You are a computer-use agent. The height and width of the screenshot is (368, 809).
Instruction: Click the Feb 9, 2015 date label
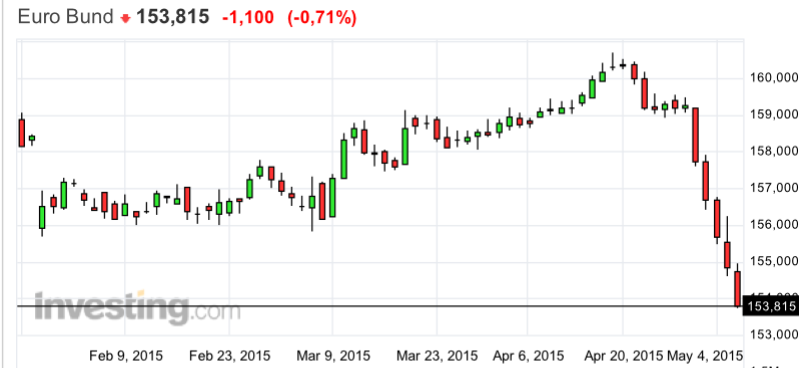click(126, 356)
